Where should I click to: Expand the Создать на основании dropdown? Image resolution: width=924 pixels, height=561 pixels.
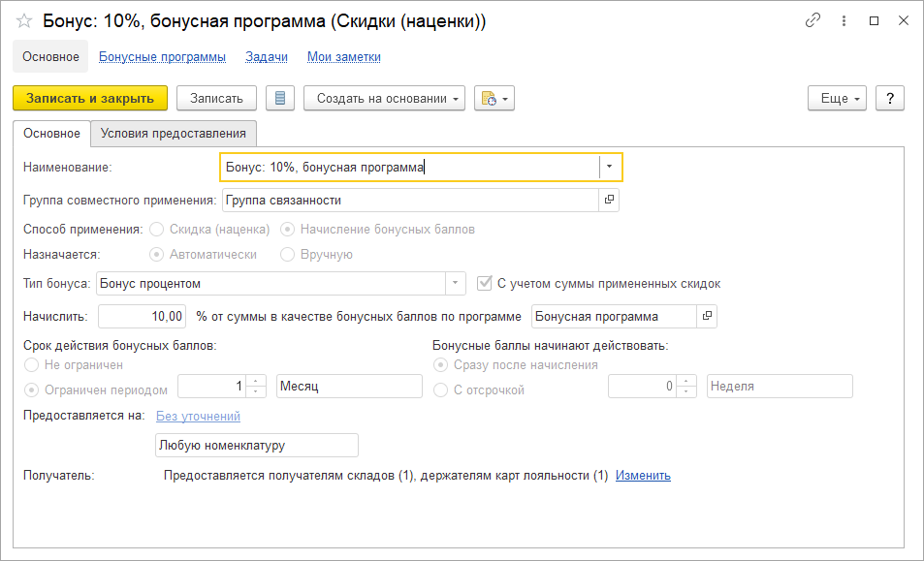pos(456,98)
